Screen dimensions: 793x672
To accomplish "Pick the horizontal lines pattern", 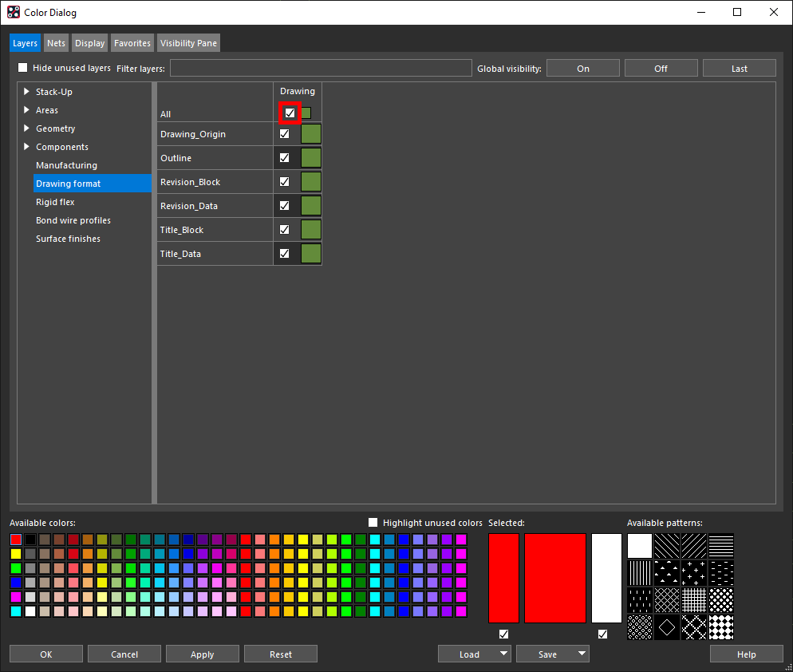I will click(x=721, y=546).
